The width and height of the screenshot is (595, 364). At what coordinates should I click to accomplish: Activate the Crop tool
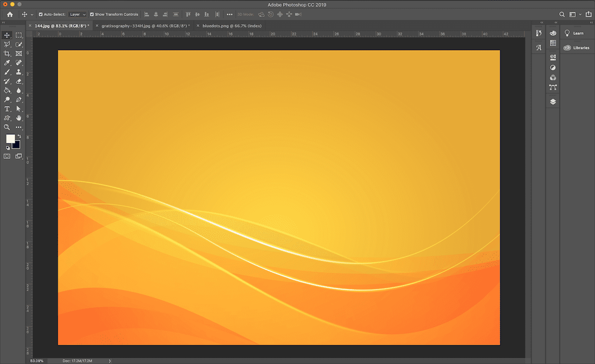coord(7,53)
